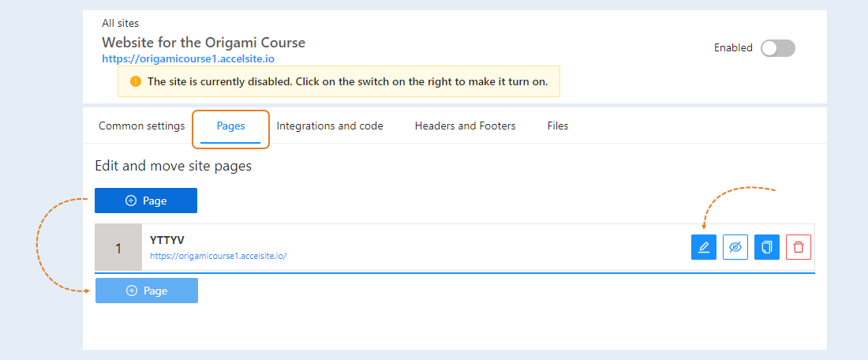Duplicate the YTTYV page using copy icon
This screenshot has height=360, width=868.
[767, 247]
